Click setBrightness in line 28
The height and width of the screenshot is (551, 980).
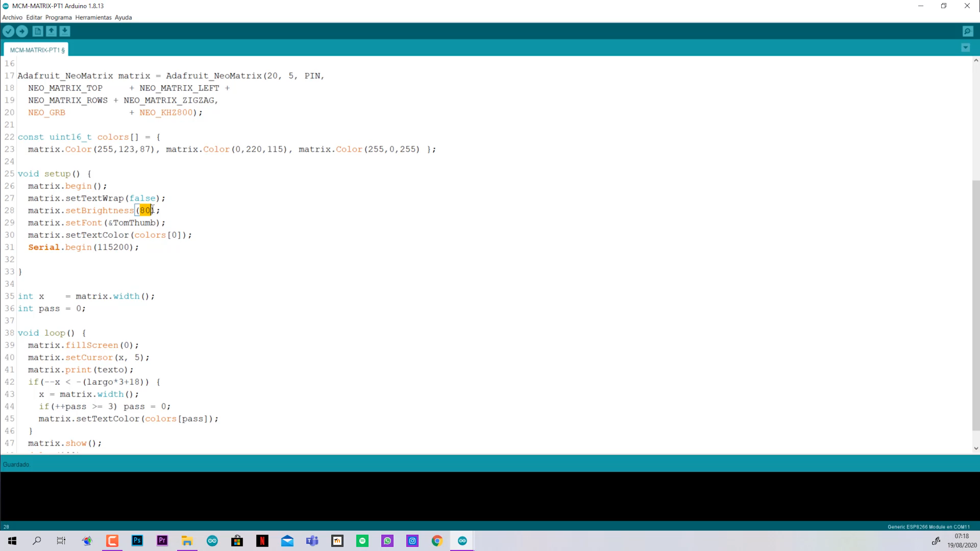click(100, 211)
